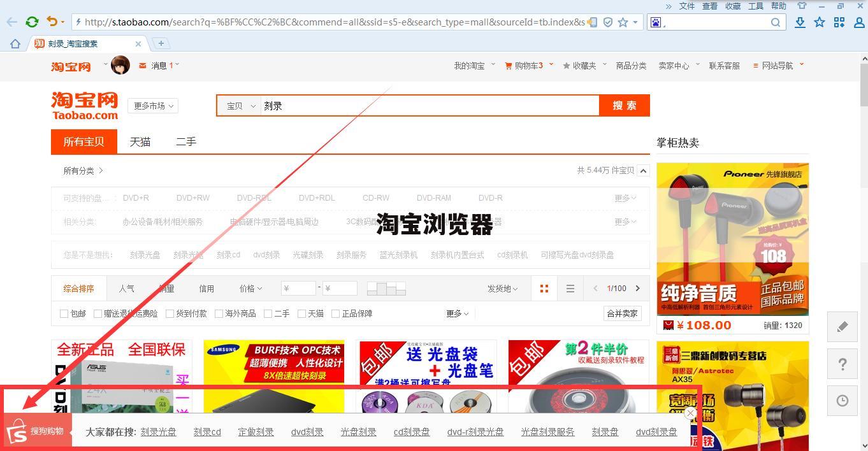Open the 收藏 menu

(733, 6)
